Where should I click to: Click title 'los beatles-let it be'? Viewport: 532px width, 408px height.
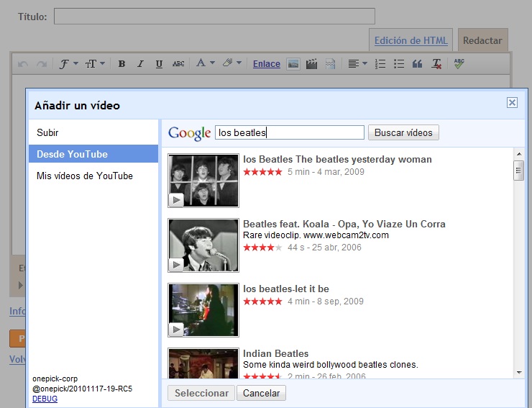click(x=286, y=289)
